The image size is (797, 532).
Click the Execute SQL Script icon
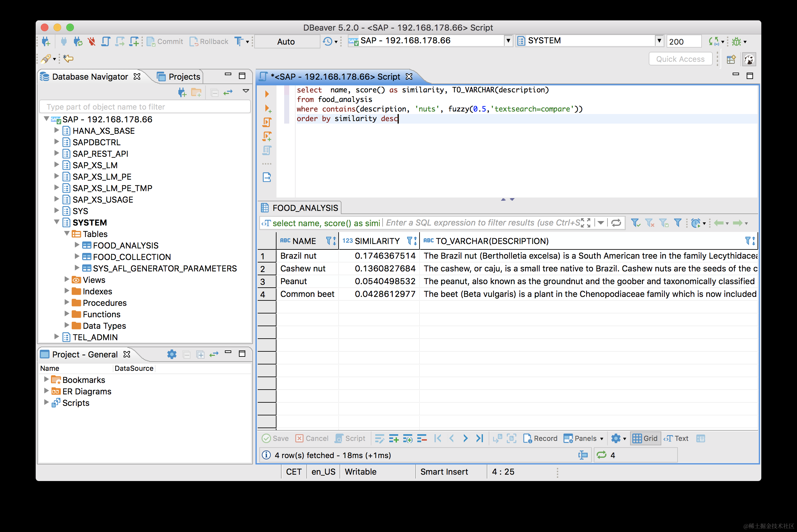[267, 122]
